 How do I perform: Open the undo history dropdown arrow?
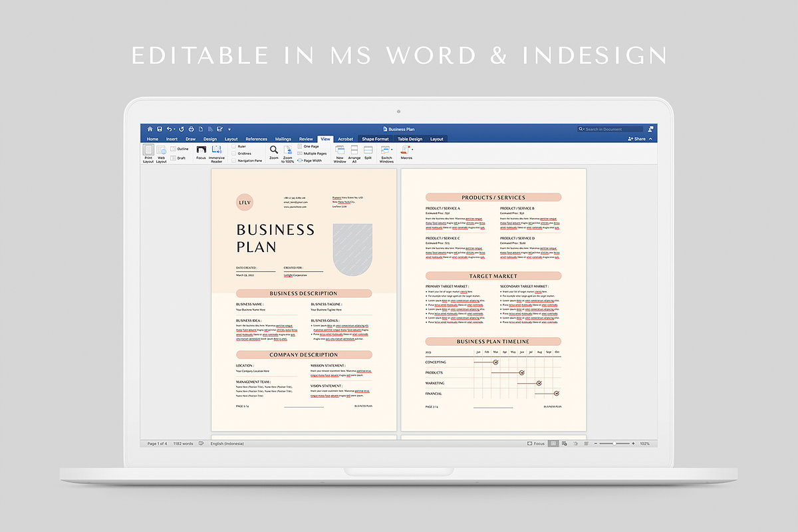174,129
